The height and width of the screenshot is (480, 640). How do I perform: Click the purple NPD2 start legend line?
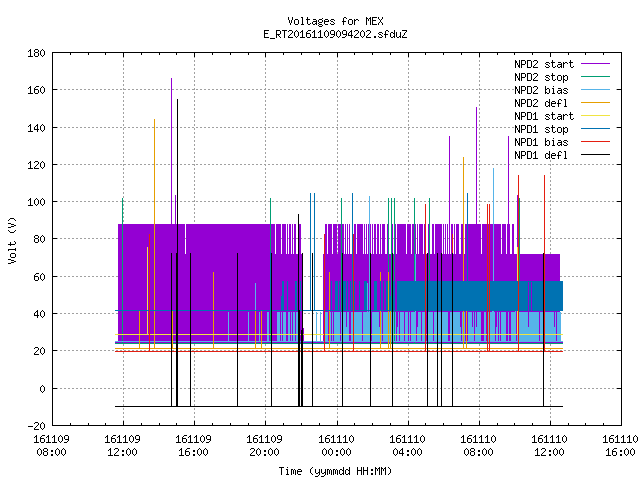click(x=595, y=64)
